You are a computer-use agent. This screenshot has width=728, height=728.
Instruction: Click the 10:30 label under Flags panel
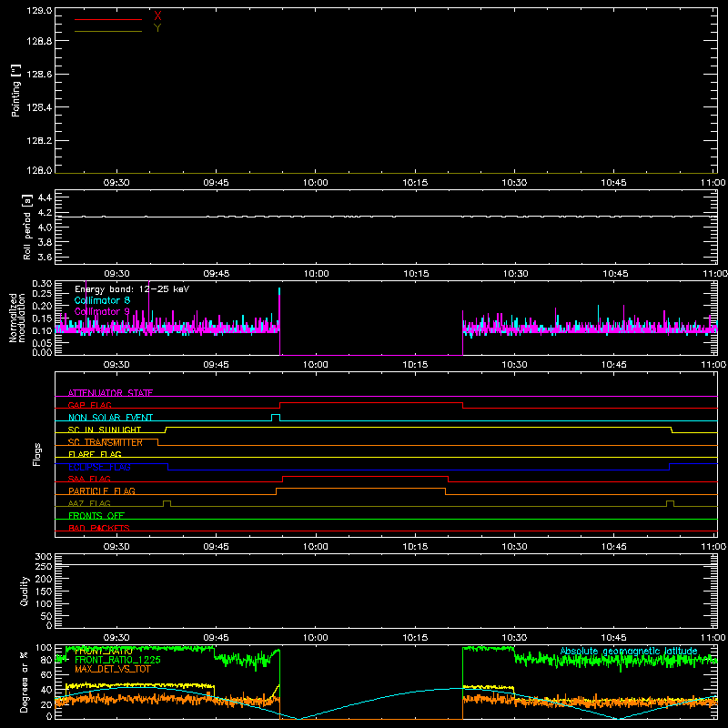[514, 547]
